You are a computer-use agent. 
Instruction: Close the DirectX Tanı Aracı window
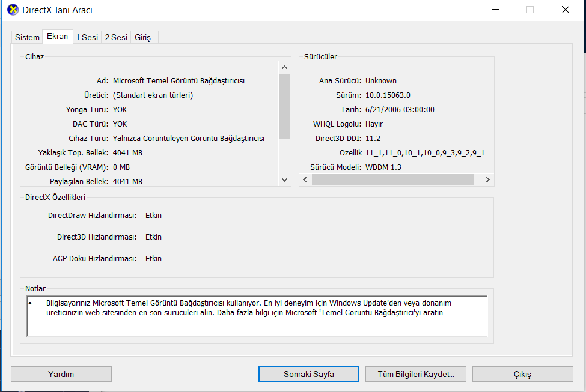tap(566, 10)
